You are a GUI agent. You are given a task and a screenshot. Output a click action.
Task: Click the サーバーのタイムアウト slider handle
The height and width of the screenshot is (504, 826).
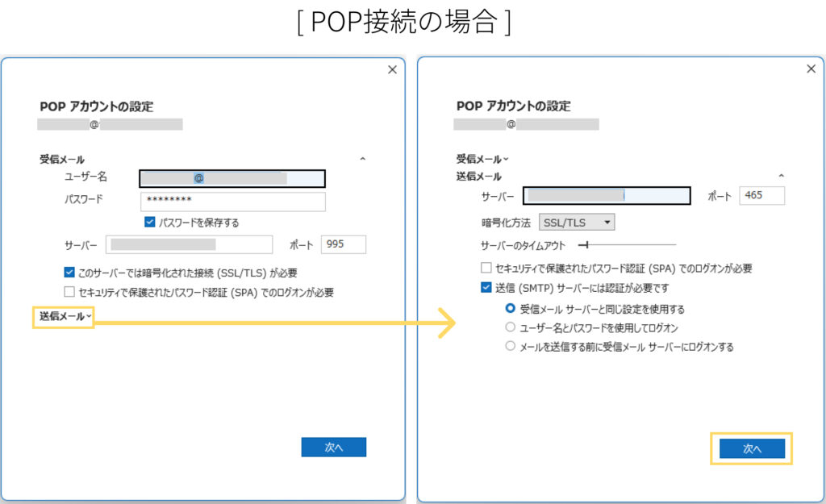pos(587,244)
